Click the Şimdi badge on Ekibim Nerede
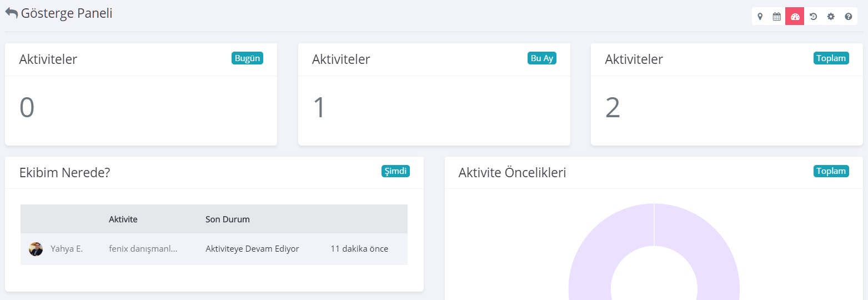868x300 pixels. point(395,171)
